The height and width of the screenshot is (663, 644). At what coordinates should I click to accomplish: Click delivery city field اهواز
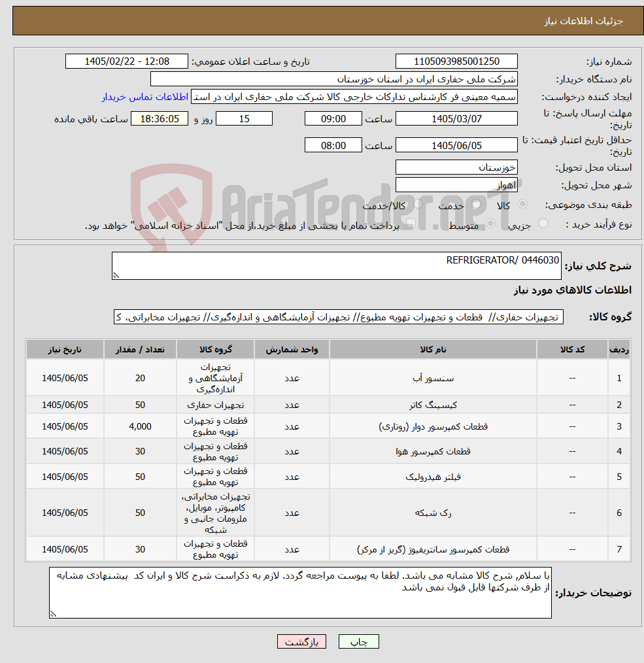pyautogui.click(x=456, y=185)
